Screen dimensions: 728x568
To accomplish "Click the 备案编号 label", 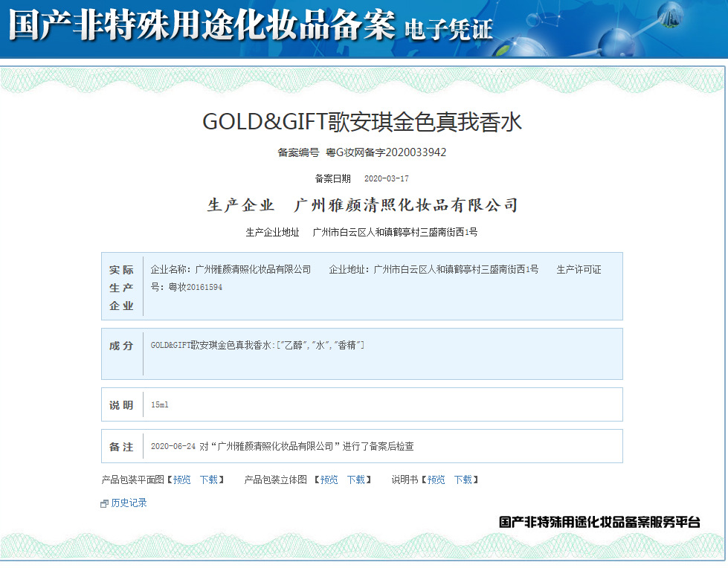I will [298, 152].
